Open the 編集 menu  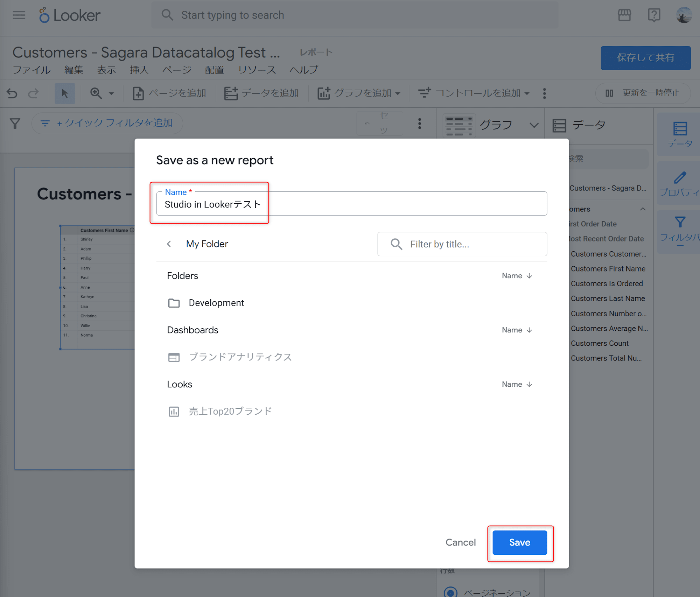click(73, 70)
